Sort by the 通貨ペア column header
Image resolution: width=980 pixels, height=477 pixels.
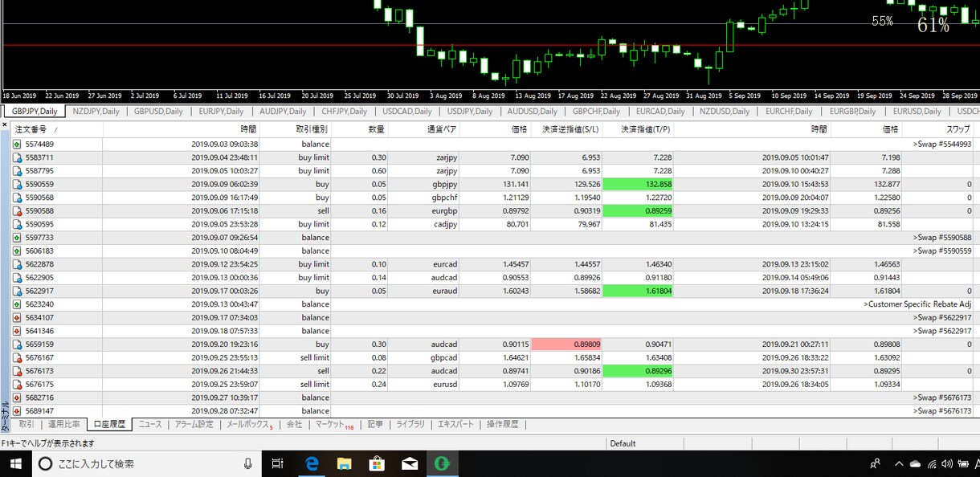pos(424,128)
